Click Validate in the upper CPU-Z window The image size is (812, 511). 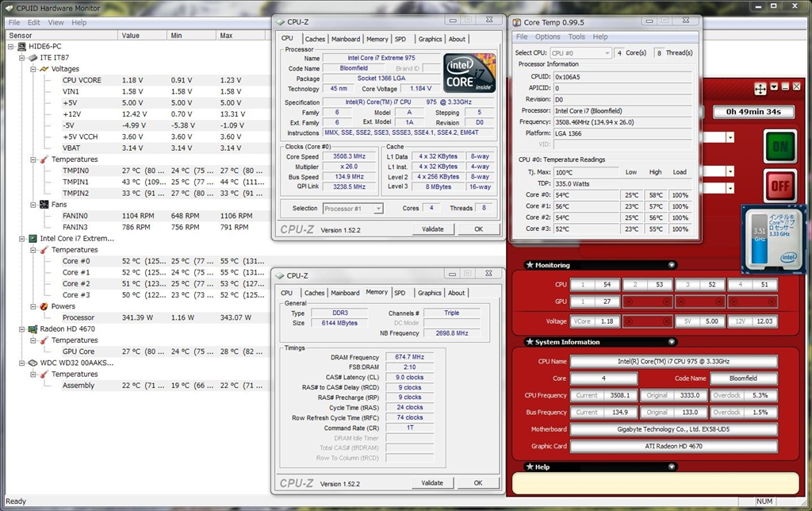coord(432,229)
